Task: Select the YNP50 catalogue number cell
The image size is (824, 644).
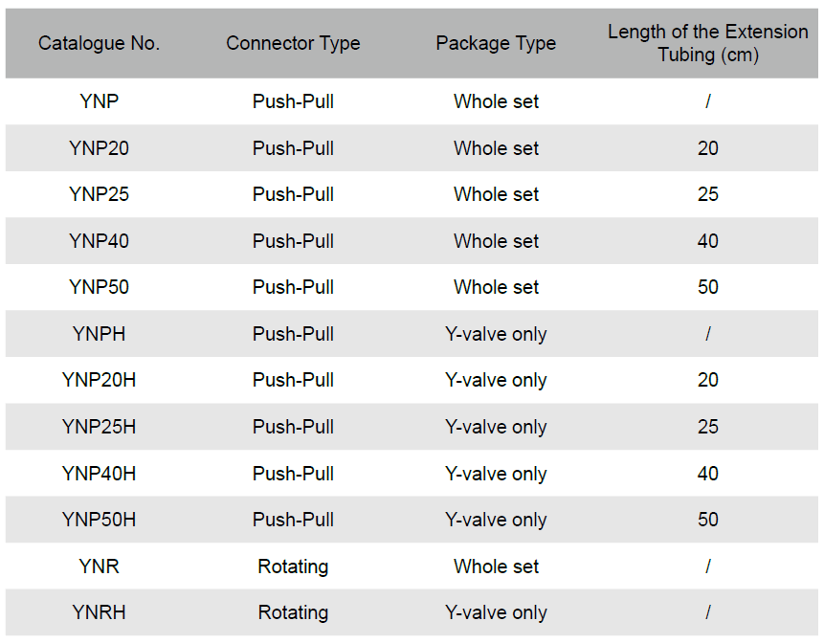Action: click(99, 287)
